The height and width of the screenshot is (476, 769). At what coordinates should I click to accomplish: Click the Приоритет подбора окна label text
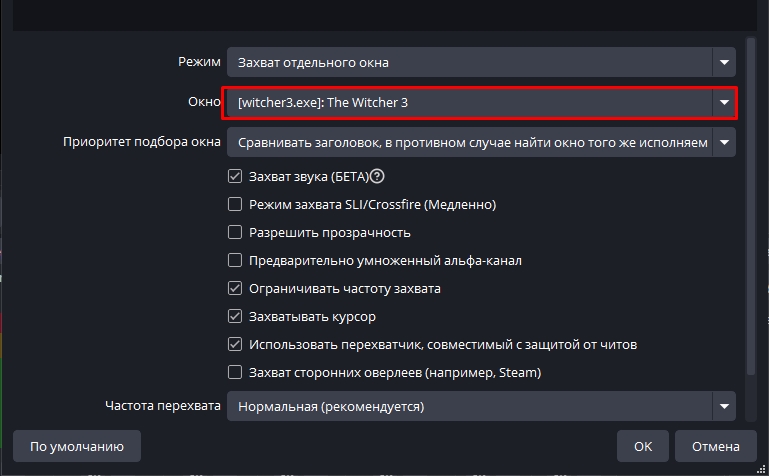pos(141,142)
